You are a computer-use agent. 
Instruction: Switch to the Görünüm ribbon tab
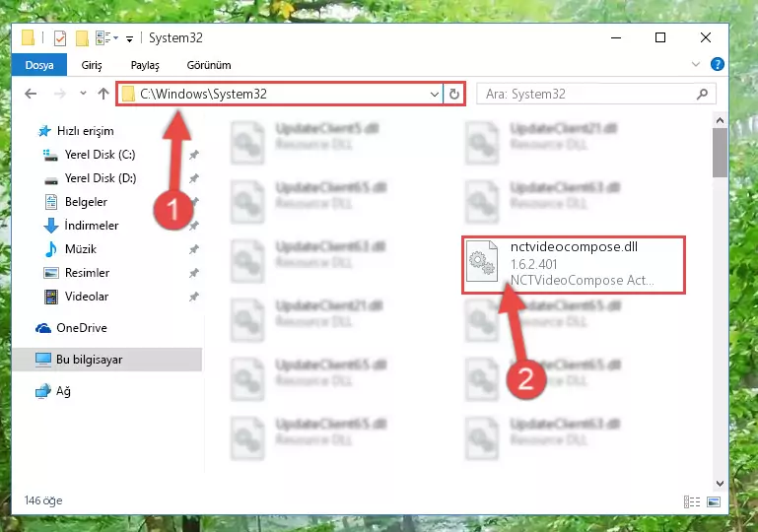[209, 65]
